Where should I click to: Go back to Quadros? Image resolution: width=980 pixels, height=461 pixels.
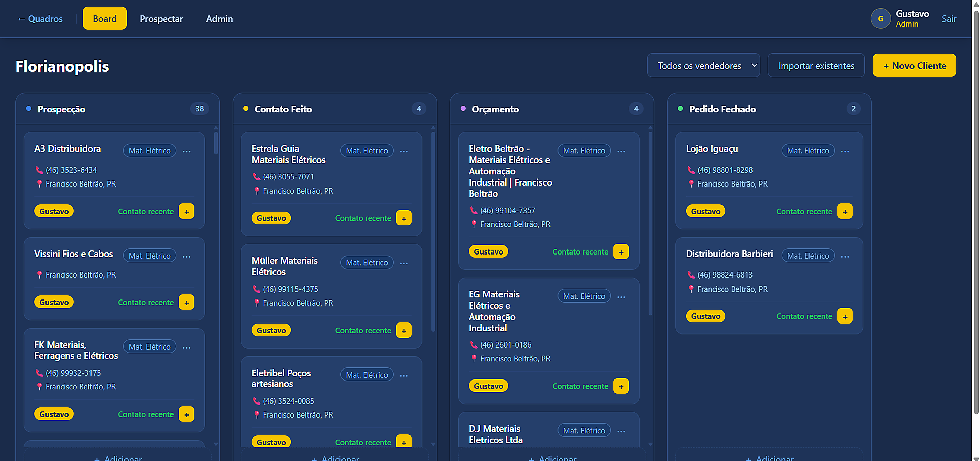pyautogui.click(x=40, y=19)
